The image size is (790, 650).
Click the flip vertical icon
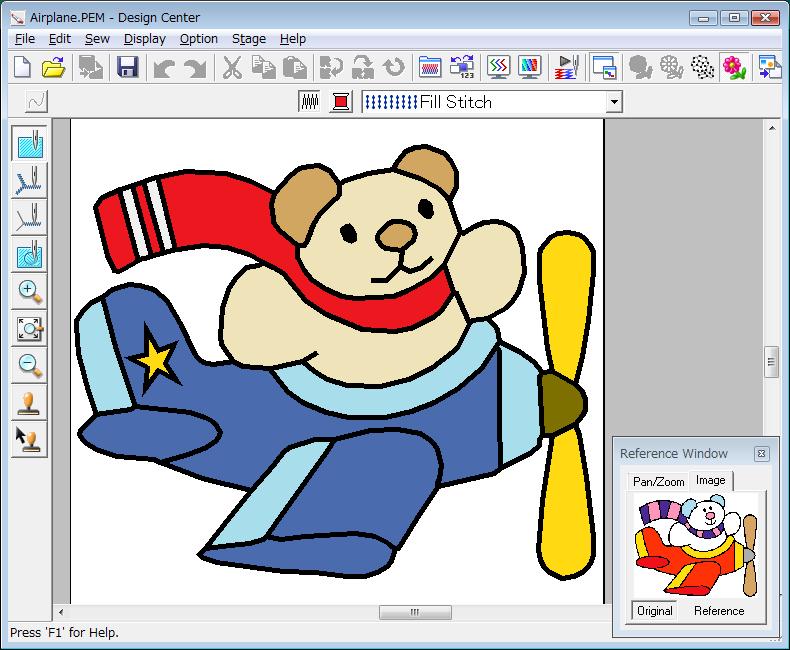(363, 67)
